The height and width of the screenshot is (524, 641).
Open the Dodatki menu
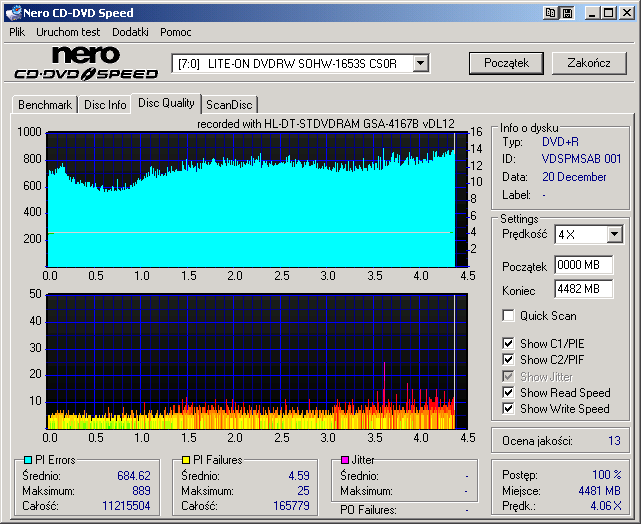coord(130,32)
